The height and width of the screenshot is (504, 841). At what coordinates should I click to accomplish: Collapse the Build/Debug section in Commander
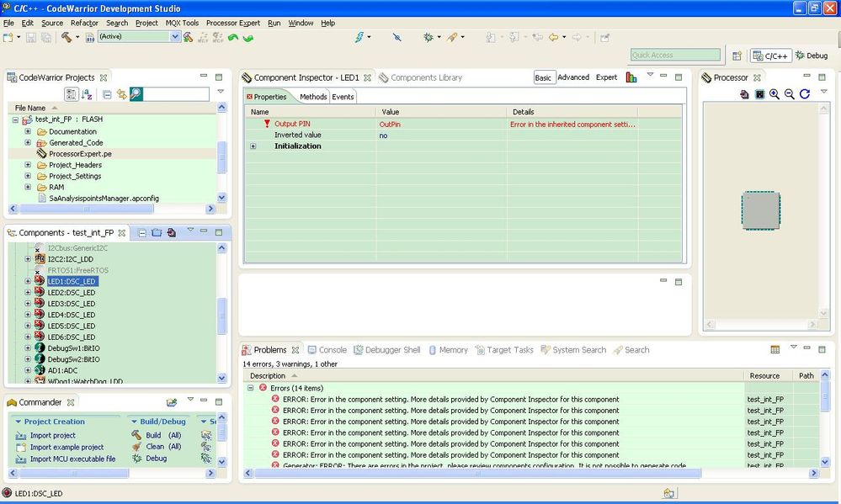pos(134,422)
